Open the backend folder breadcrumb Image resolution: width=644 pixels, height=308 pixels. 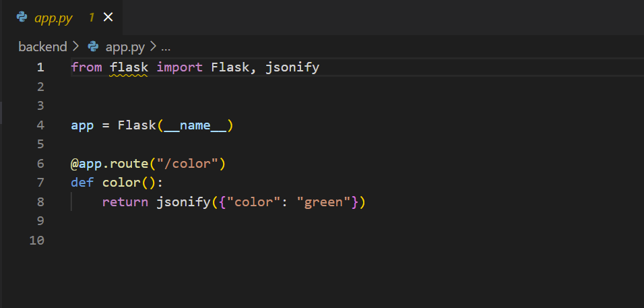[42, 47]
